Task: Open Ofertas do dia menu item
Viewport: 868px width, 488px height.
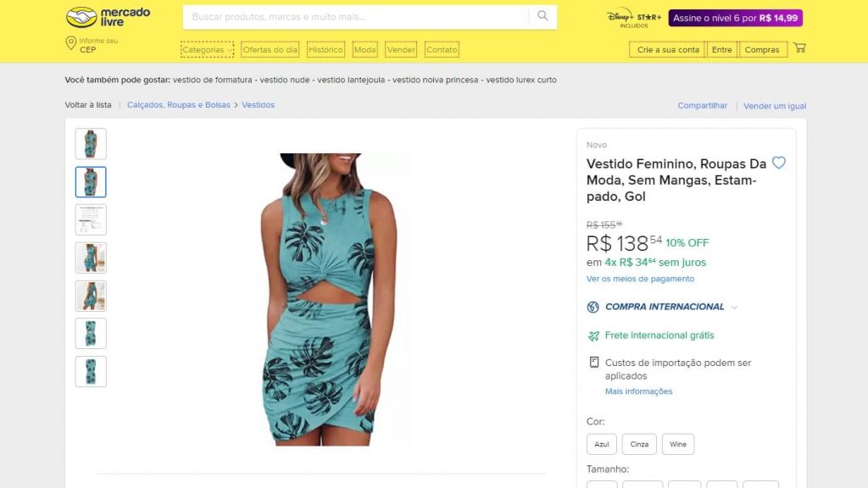Action: click(270, 50)
